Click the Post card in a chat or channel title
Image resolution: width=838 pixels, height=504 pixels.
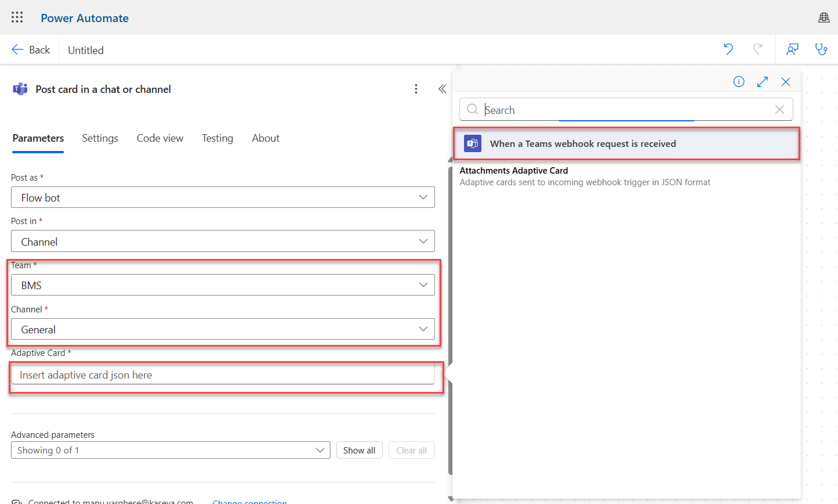[103, 89]
